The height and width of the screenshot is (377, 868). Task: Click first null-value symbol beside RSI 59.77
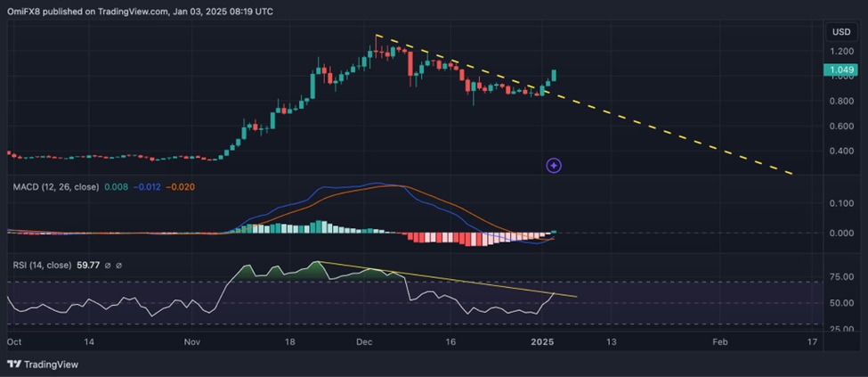(107, 266)
